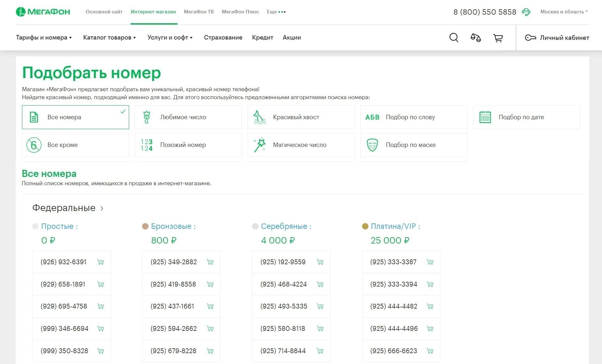Click the support headset icon
Image resolution: width=602 pixels, height=364 pixels.
click(x=526, y=12)
